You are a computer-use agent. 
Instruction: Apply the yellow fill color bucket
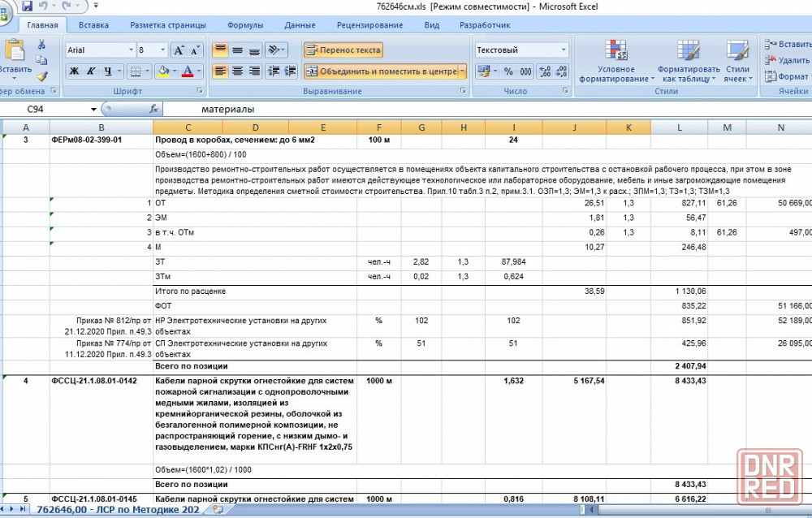tap(163, 71)
